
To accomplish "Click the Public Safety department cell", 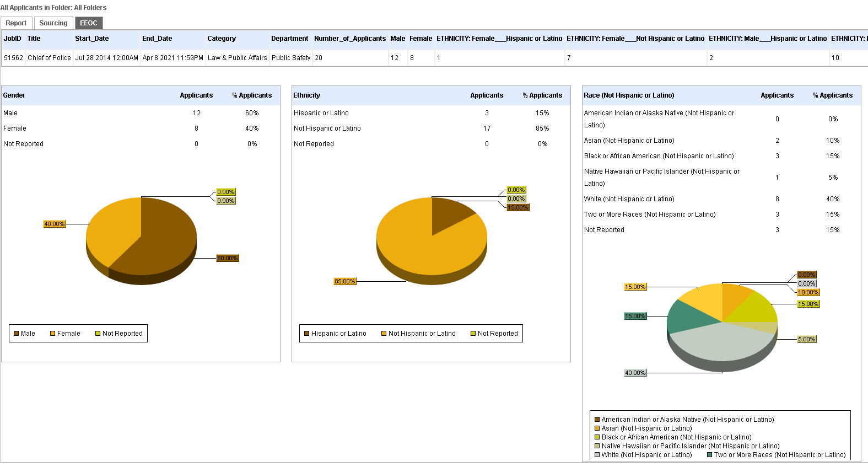I will coord(291,58).
